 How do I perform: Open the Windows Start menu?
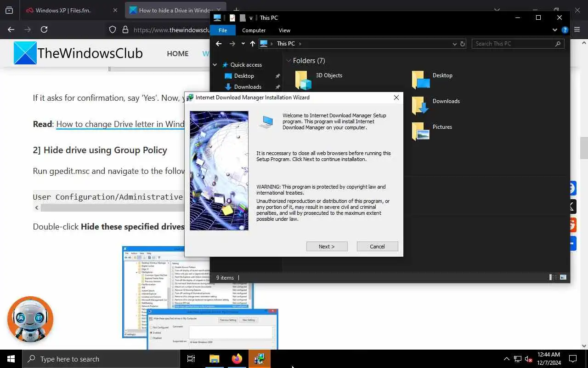point(11,359)
